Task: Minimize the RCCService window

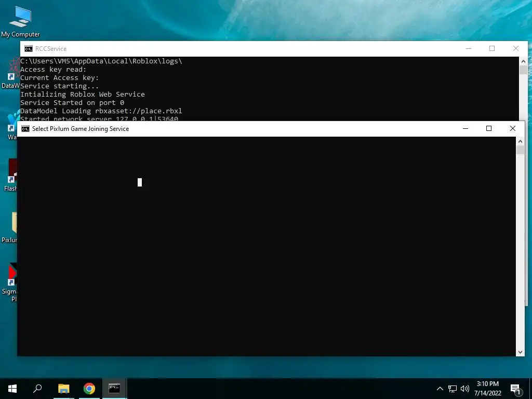Action: click(x=469, y=49)
